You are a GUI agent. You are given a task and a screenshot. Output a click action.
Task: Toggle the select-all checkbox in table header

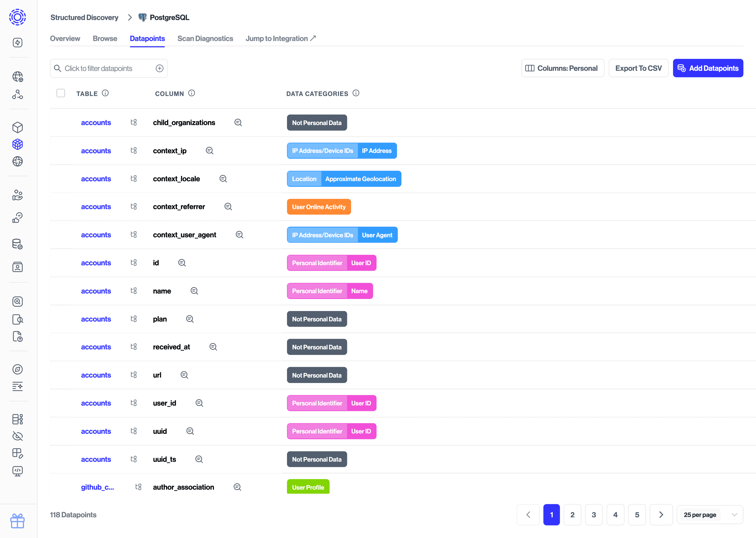pos(61,93)
